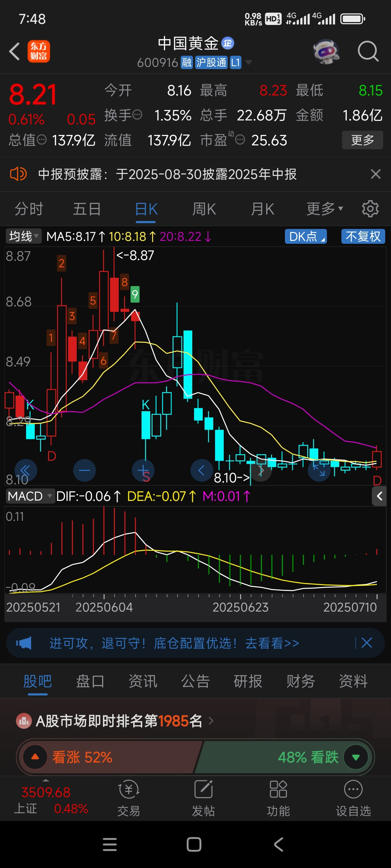Toggle 不复权 adjustment mode
Viewport: 391px width, 868px height.
(x=363, y=236)
